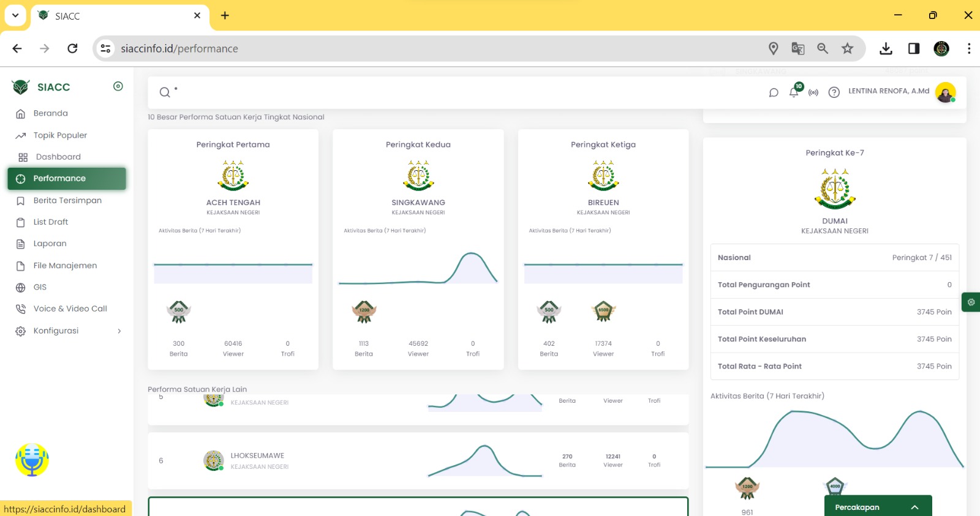Open a new browser tab
The width and height of the screenshot is (980, 516).
(225, 15)
